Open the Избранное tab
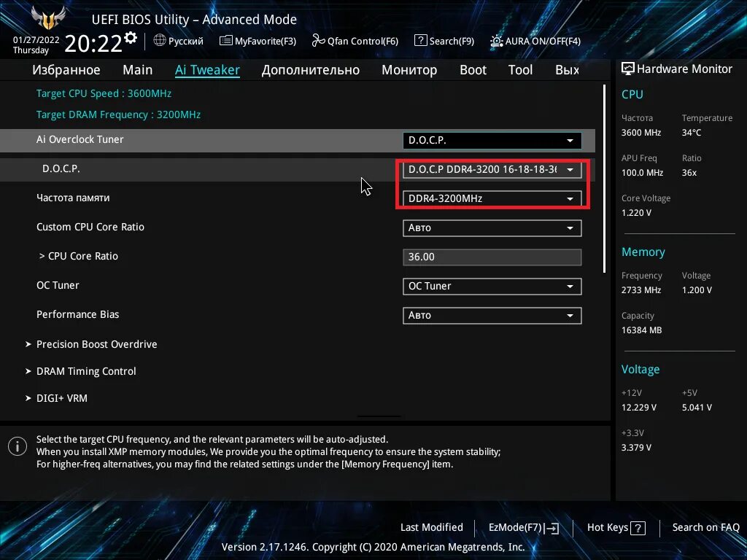This screenshot has width=747, height=560. [66, 70]
